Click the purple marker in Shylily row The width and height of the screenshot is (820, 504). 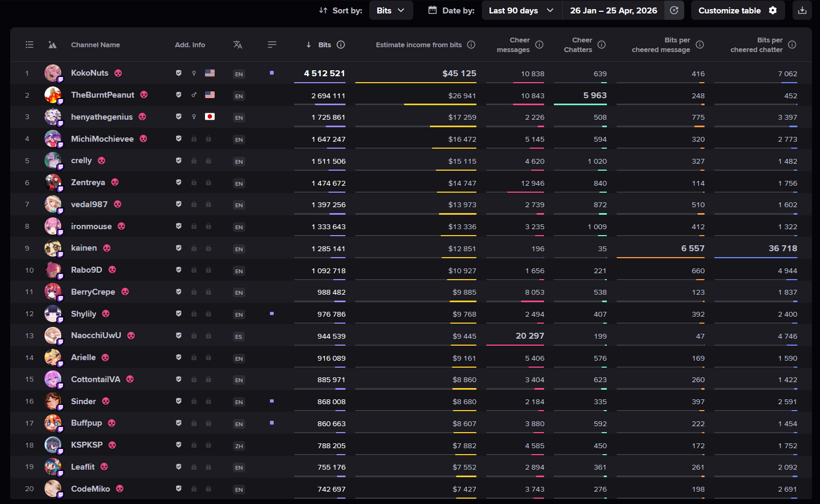(272, 313)
